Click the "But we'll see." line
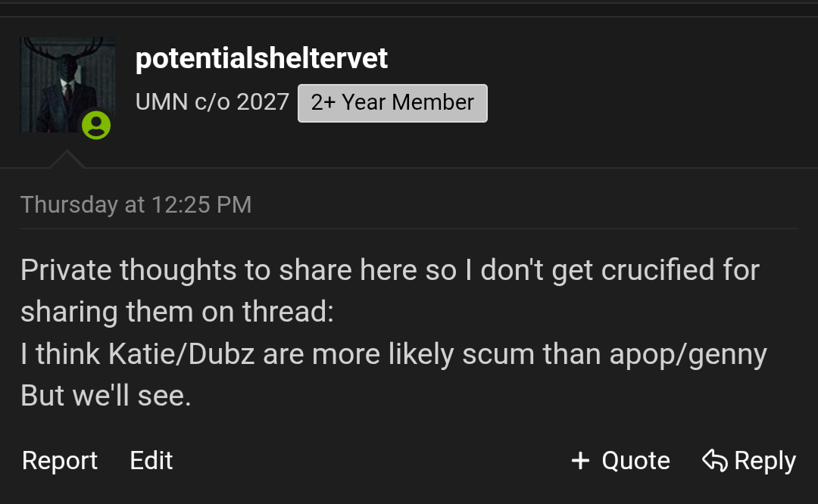This screenshot has height=504, width=818. point(105,396)
